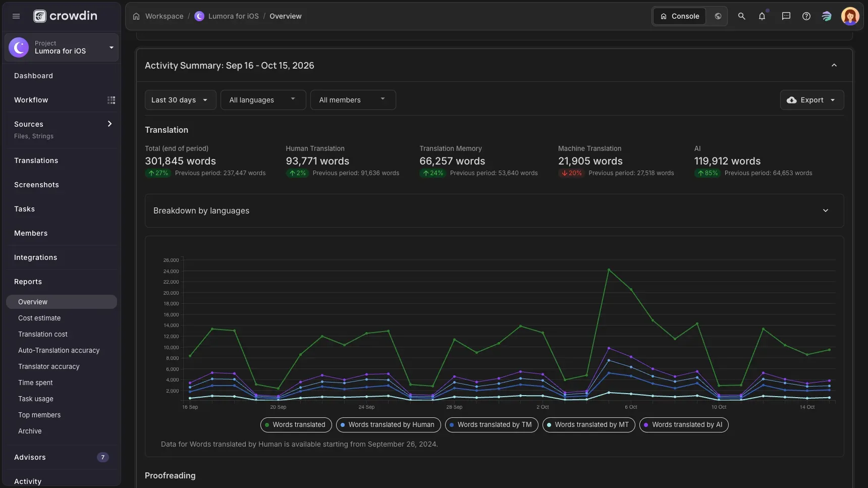Open the messages icon
The height and width of the screenshot is (488, 868).
pos(786,16)
